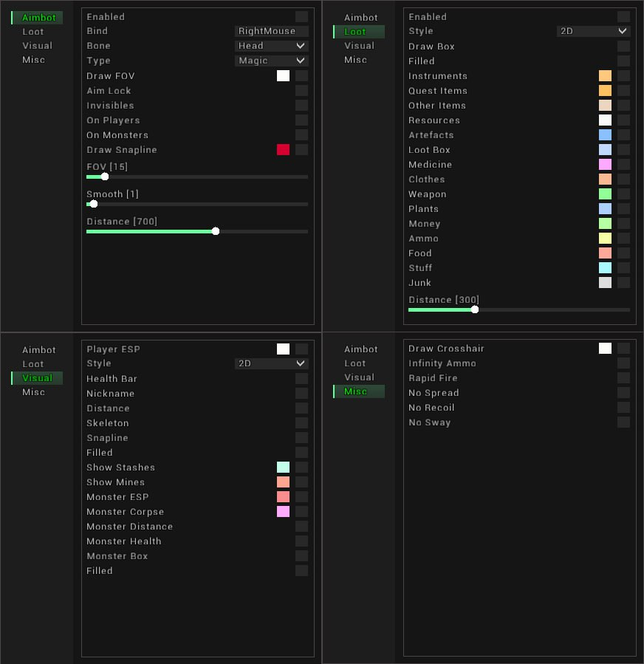Open Show Mines color swatch

(x=283, y=482)
